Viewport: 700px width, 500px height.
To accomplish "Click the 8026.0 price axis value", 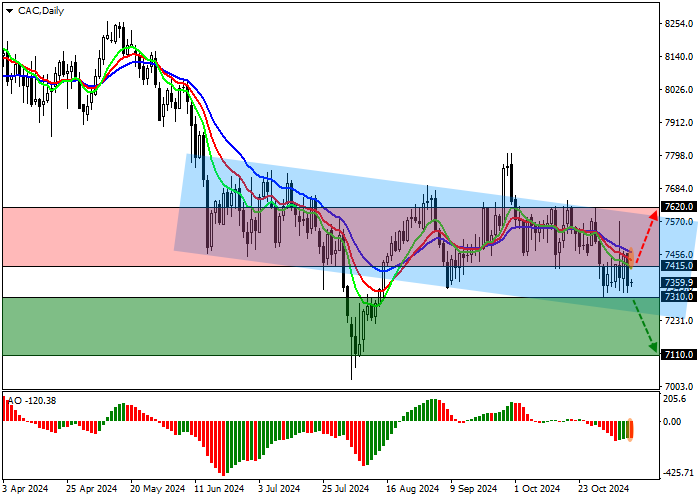I will click(x=679, y=90).
